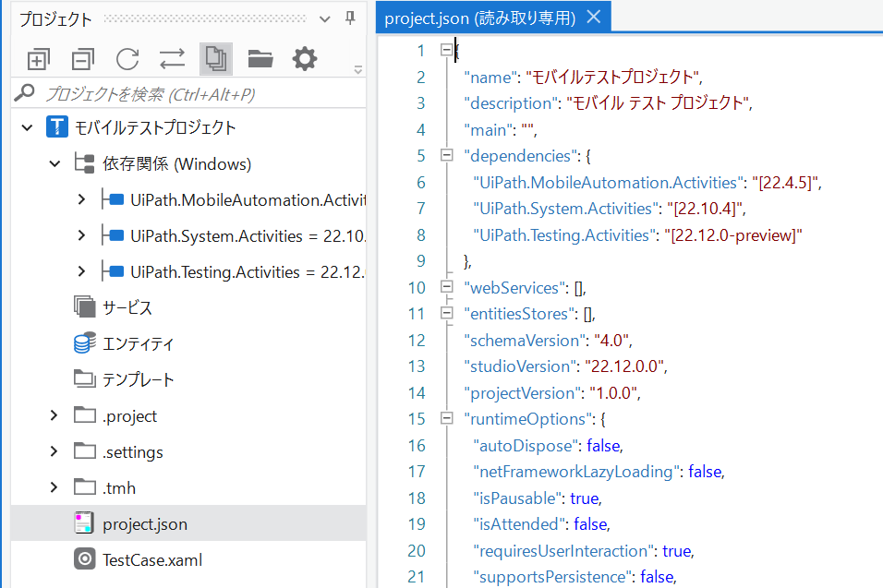Click the "22.12.0.0" studioVersion value
This screenshot has height=588, width=883.
624,366
